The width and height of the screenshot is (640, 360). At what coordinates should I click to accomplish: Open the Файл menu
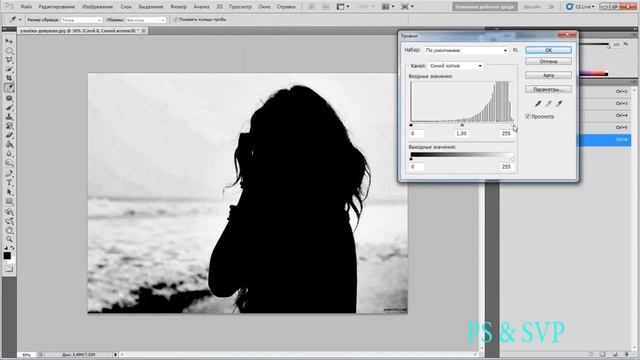pos(26,7)
